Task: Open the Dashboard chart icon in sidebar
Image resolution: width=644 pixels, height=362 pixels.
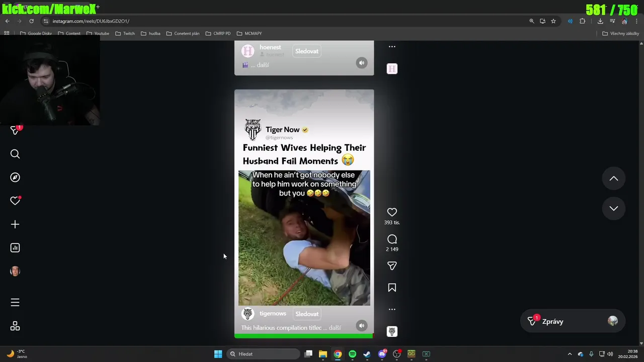Action: (x=15, y=248)
